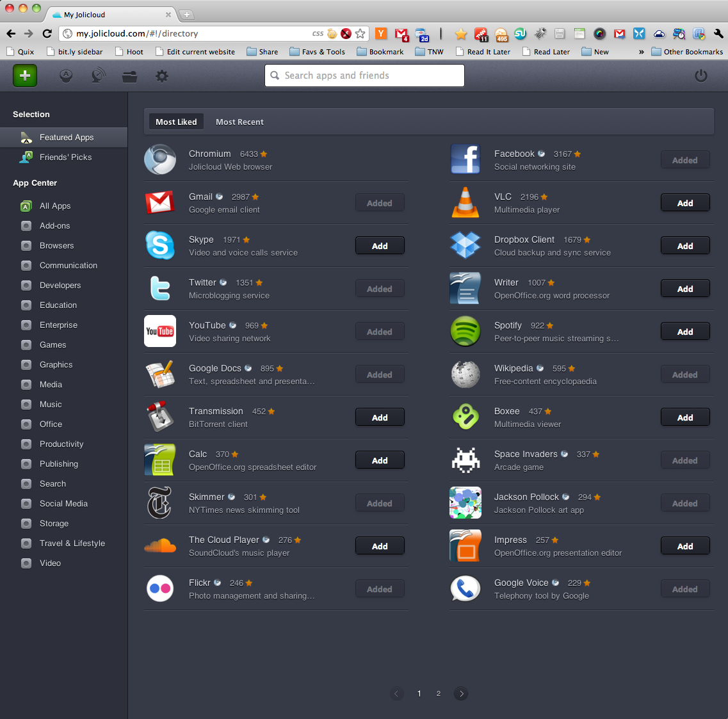Click the VLC traffic cone icon
This screenshot has height=719, width=728.
(465, 202)
